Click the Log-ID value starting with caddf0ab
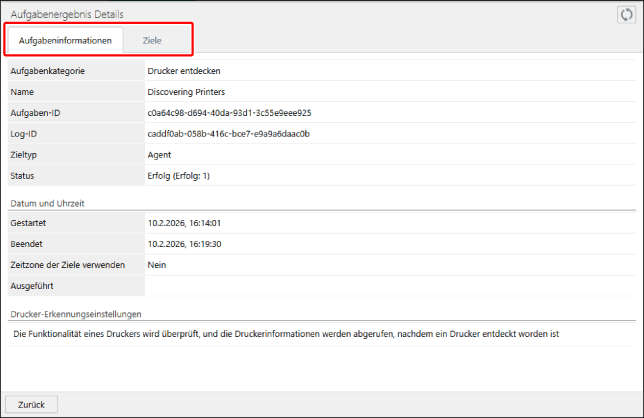The height and width of the screenshot is (418, 644). (x=228, y=134)
